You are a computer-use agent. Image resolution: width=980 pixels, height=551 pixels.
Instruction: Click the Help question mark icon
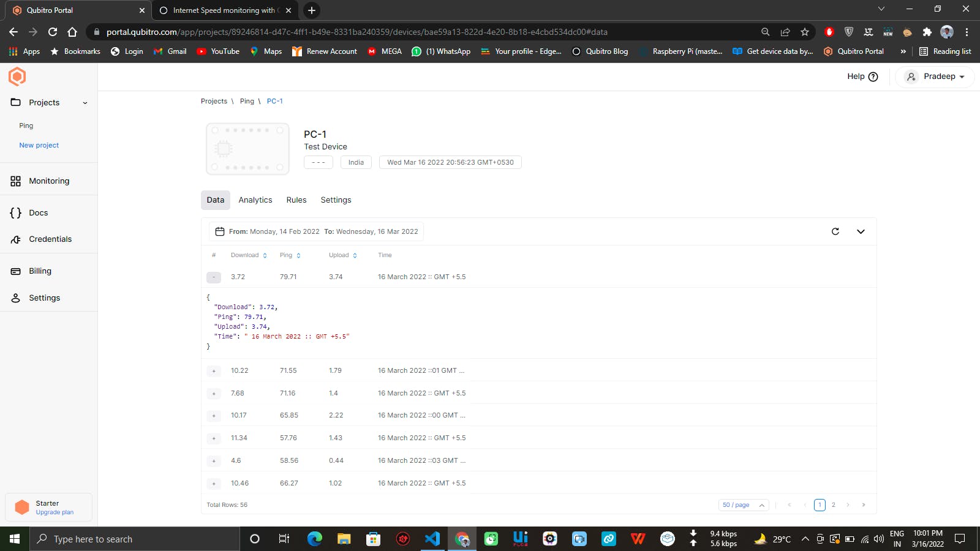coord(873,77)
